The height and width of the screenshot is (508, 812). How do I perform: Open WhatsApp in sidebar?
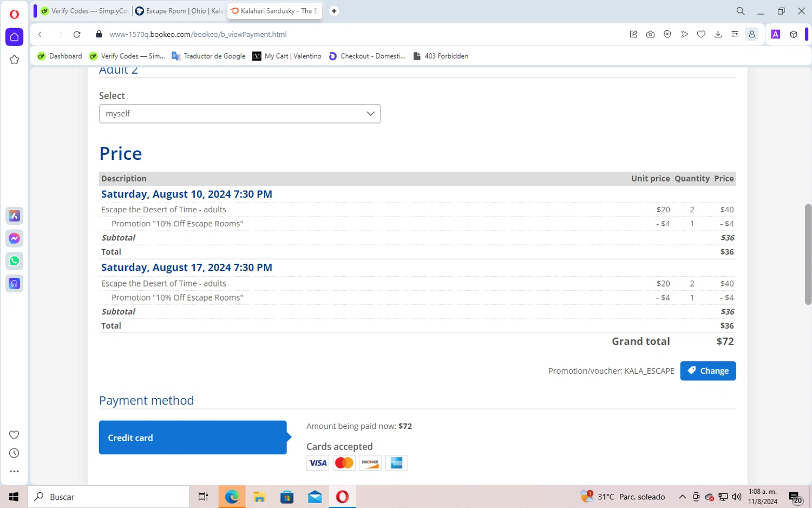(15, 261)
